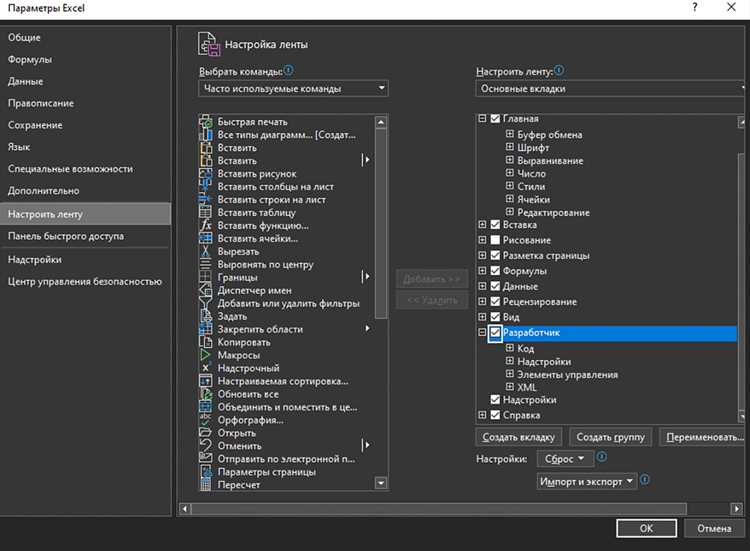Viewport: 750px width, 551px height.
Task: Expand the Элементы управления group
Action: tap(510, 374)
